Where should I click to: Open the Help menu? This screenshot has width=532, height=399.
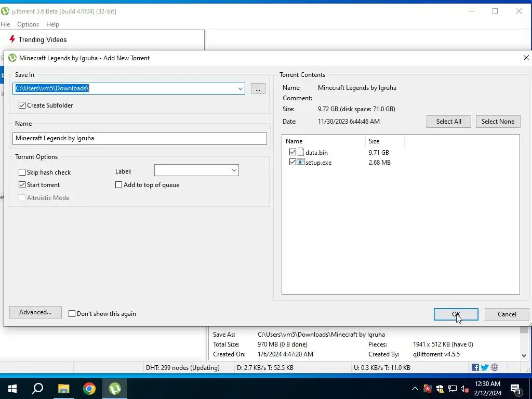pos(52,24)
